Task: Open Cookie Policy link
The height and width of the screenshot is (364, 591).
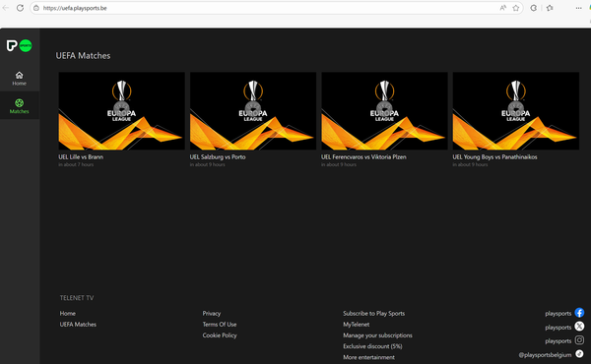Action: [220, 335]
